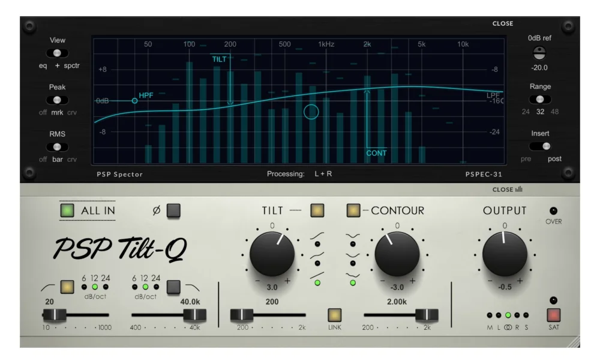The image size is (600, 364).
Task: Select the top contour curve shape LED
Action: pyautogui.click(x=353, y=244)
